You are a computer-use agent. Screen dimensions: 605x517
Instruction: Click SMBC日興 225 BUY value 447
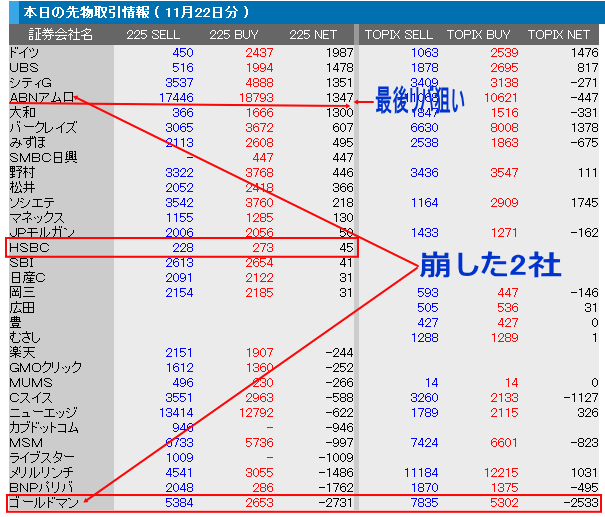coord(263,158)
